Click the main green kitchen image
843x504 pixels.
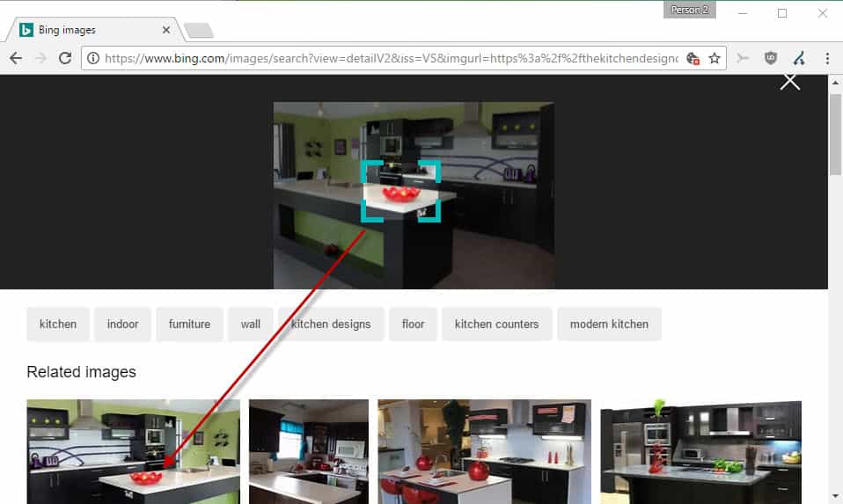(414, 195)
